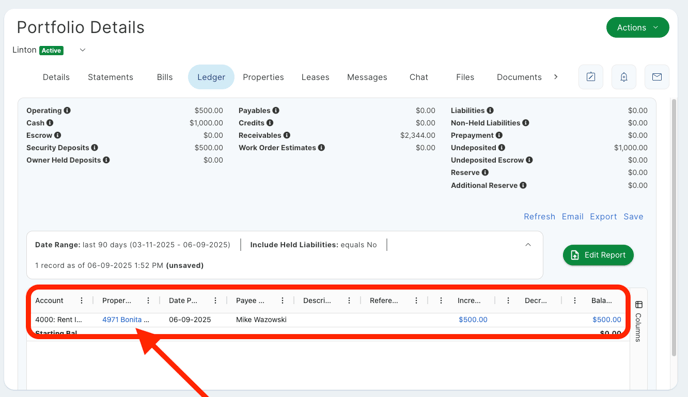Go to the Chat tab
688x397 pixels.
(419, 77)
